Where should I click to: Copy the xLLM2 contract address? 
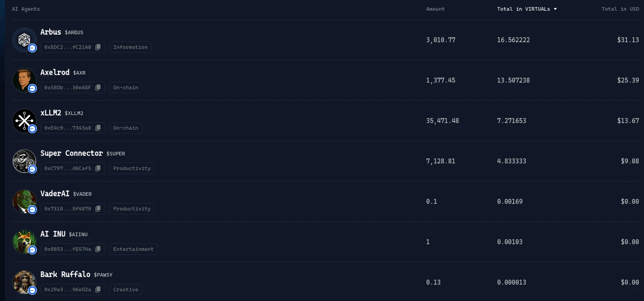click(98, 128)
